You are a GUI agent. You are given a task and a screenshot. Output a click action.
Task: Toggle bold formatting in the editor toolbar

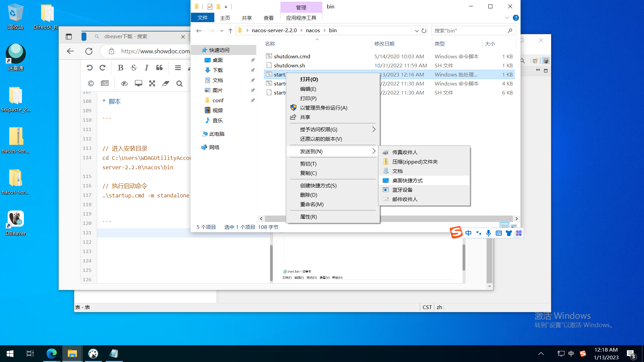coord(121,68)
